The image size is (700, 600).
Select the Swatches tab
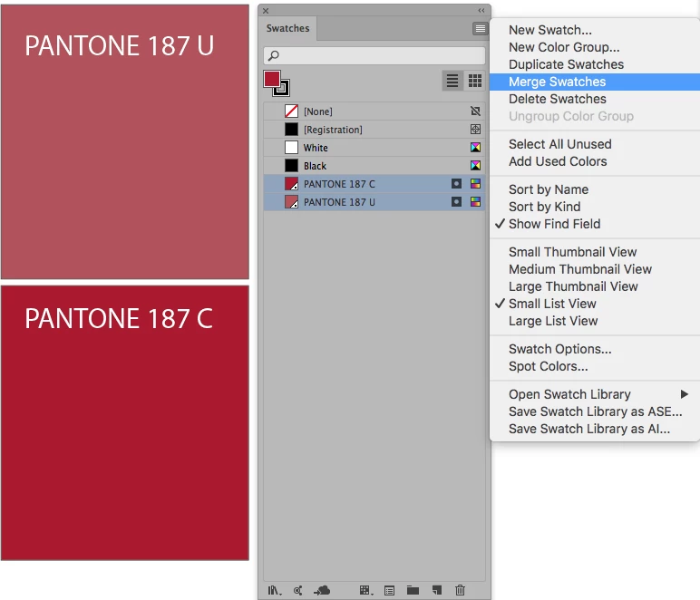pyautogui.click(x=287, y=28)
